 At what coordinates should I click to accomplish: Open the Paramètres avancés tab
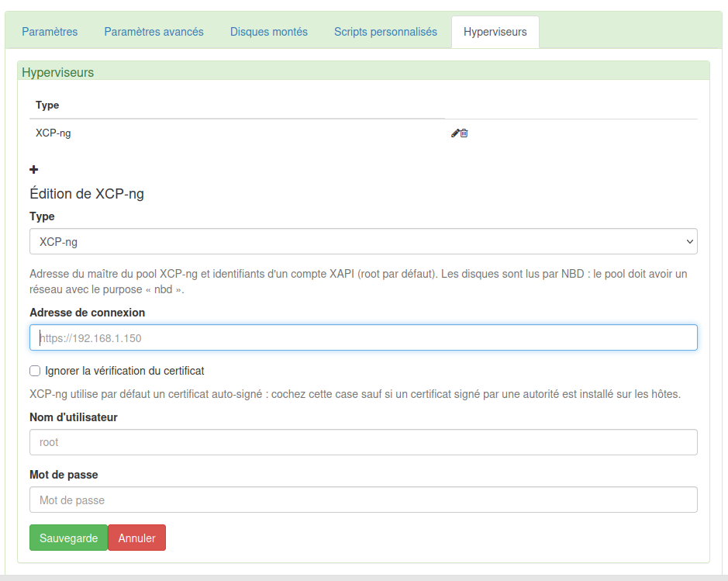154,32
